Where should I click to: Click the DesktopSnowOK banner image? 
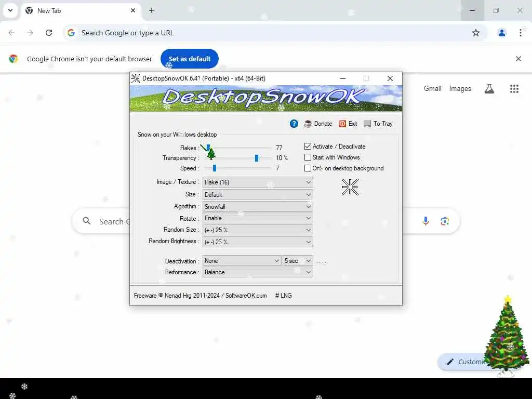pyautogui.click(x=266, y=98)
